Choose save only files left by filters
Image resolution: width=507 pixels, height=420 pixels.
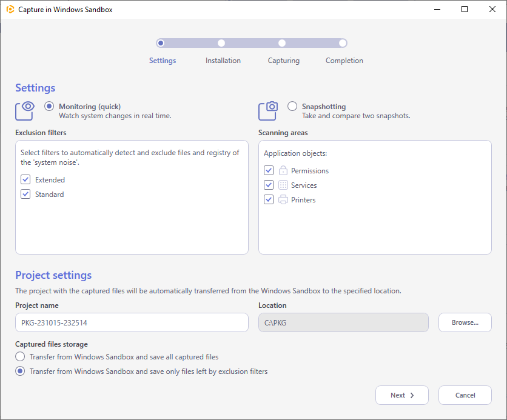pos(20,372)
